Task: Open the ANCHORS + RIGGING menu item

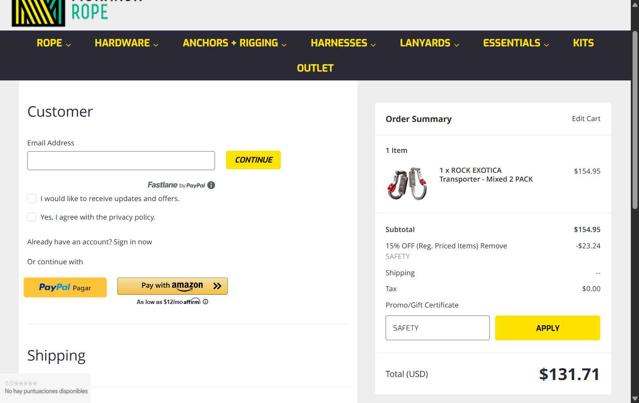Action: coord(230,43)
